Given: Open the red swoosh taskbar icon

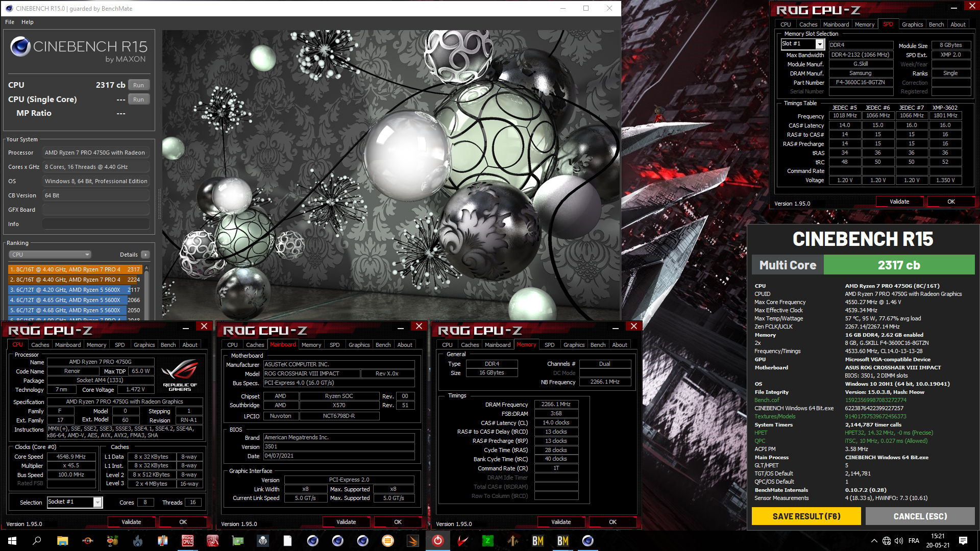Looking at the screenshot, I should point(463,541).
